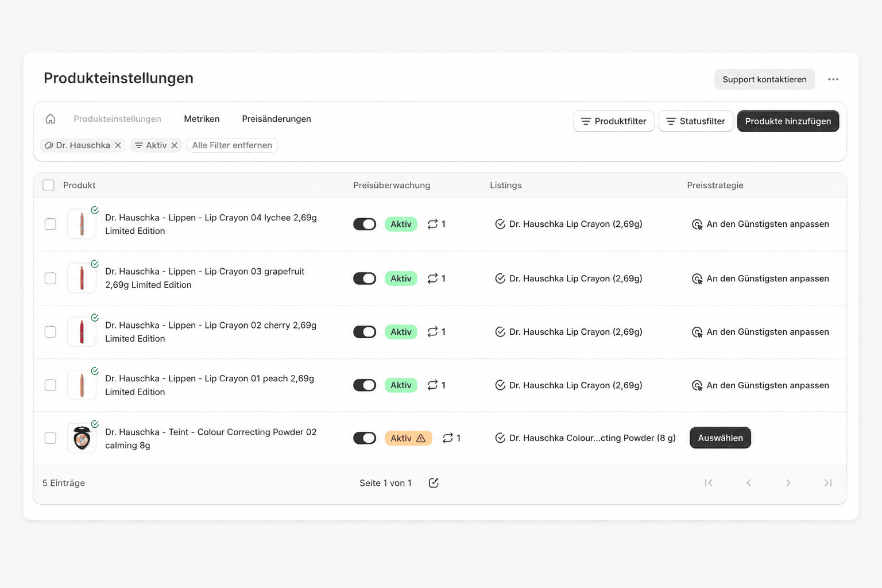The width and height of the screenshot is (882, 588).
Task: Open the Produktfilter dropdown
Action: click(x=613, y=121)
